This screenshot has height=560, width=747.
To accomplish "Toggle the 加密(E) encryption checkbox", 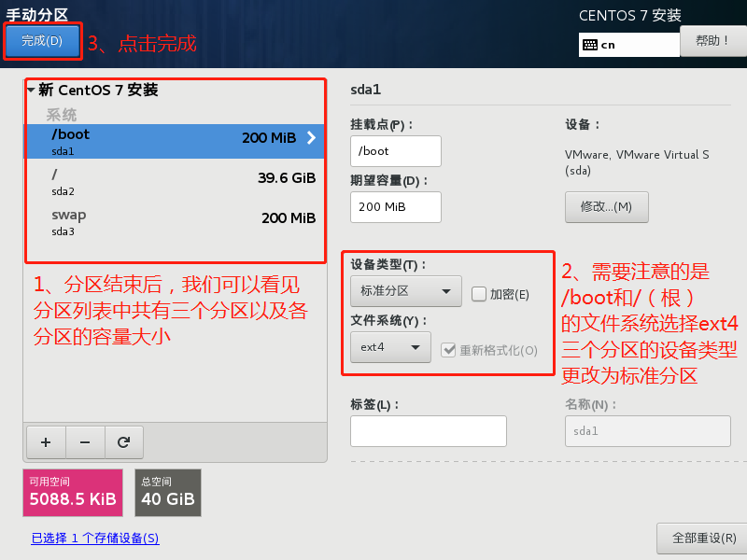I will pos(479,294).
